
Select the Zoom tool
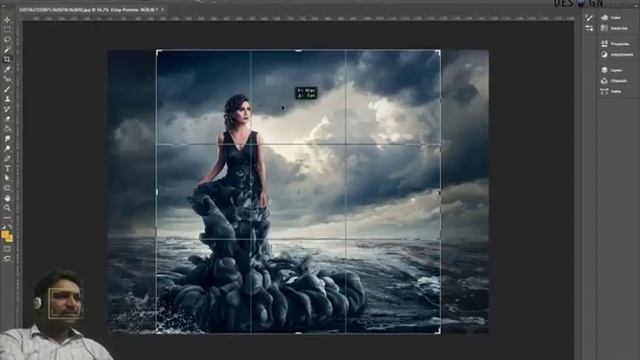(7, 208)
